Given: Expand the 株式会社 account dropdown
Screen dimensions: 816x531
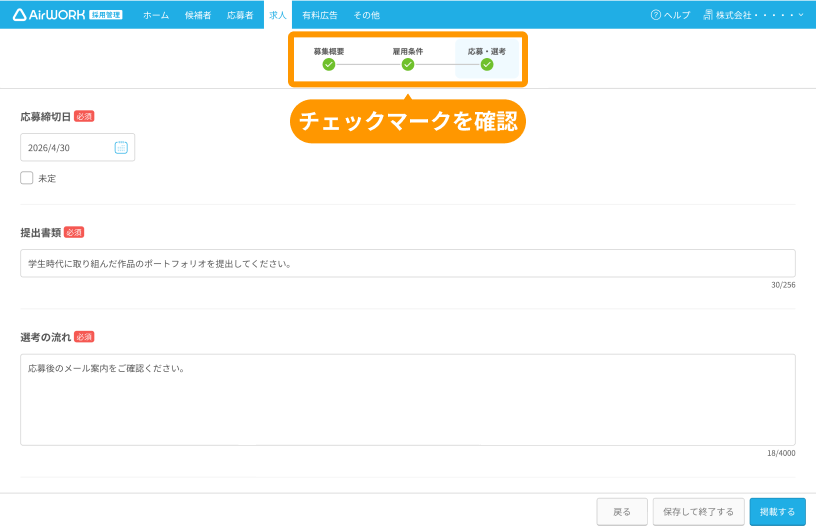Looking at the screenshot, I should point(754,15).
